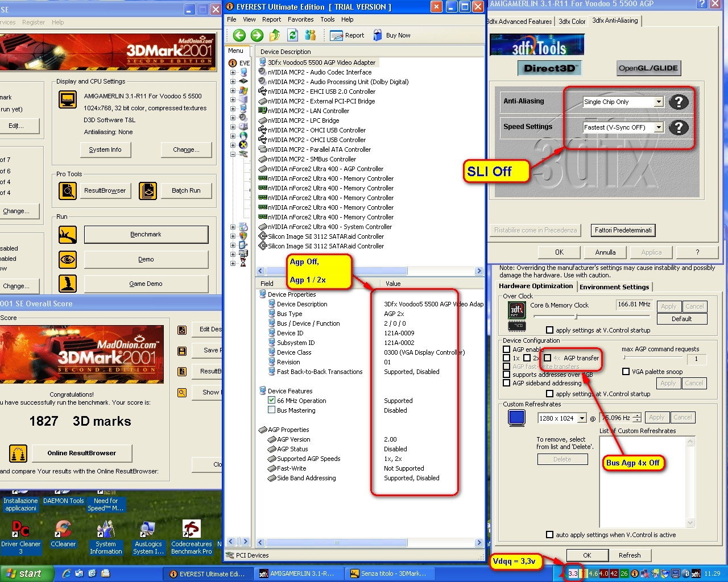Click 3DMark Demo eye icon
The width and height of the screenshot is (728, 582).
pos(68,259)
